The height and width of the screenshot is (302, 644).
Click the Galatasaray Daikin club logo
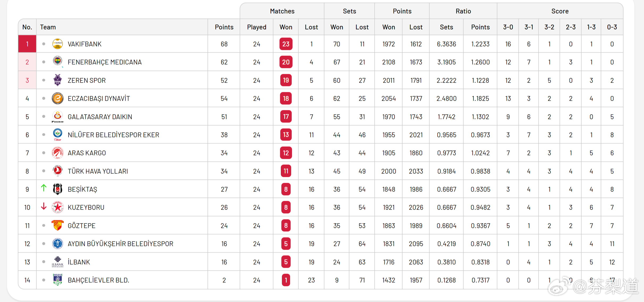tap(57, 116)
